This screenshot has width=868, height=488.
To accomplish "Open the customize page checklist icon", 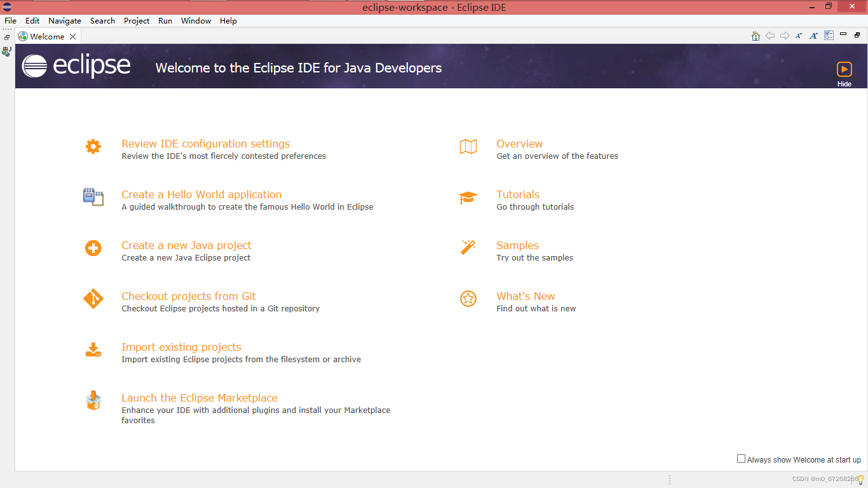I will pos(829,36).
